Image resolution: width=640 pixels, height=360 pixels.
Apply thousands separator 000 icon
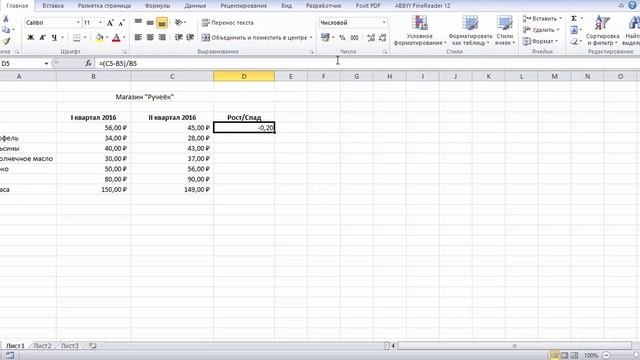coord(354,38)
